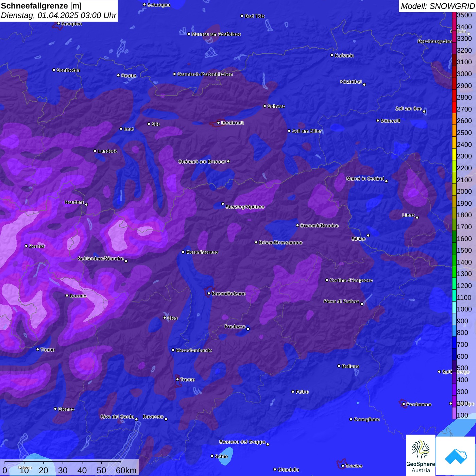Click the Bruneck/Brunico label
Image resolution: width=476 pixels, height=476 pixels.
(x=319, y=225)
